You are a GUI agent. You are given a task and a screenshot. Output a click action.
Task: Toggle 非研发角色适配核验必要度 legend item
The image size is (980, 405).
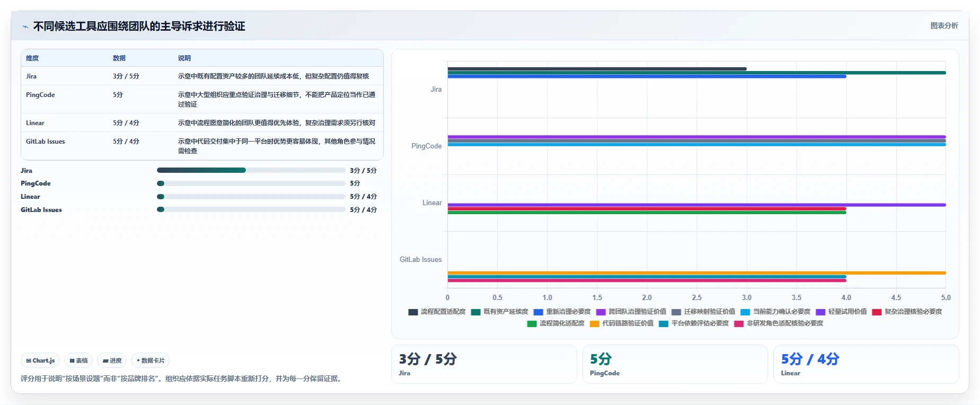[x=779, y=323]
